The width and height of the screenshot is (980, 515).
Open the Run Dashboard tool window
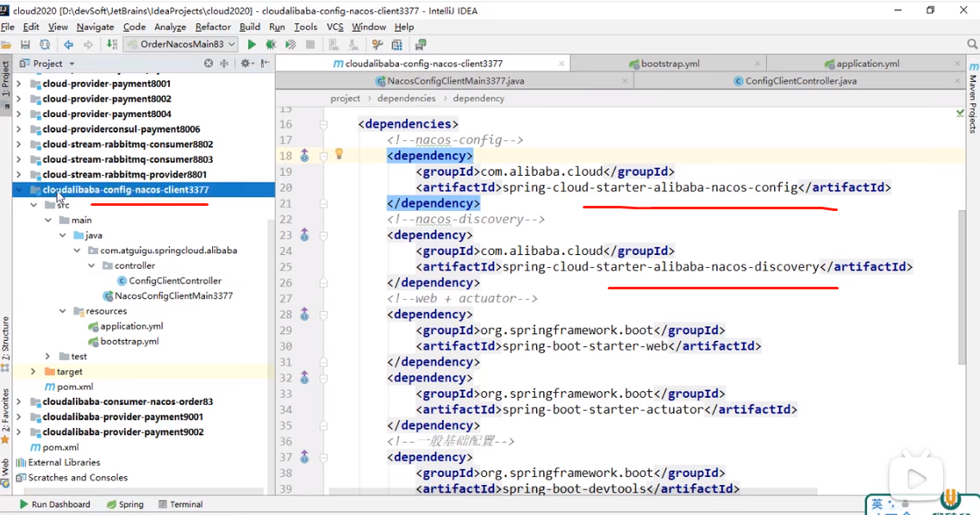[x=55, y=505]
